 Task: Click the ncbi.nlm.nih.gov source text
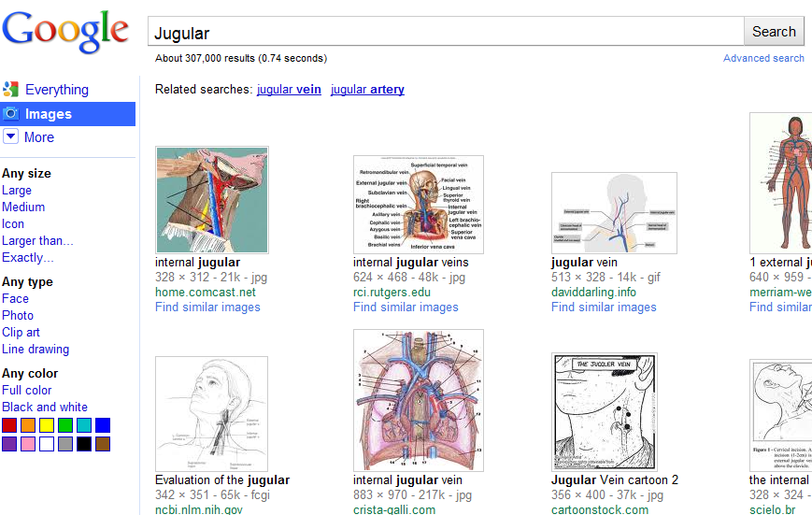[199, 509]
